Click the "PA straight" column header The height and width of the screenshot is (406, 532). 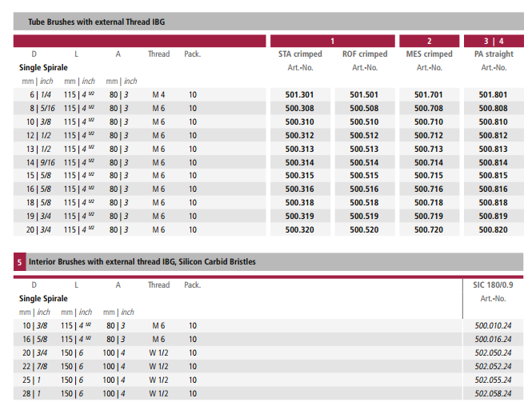493,54
